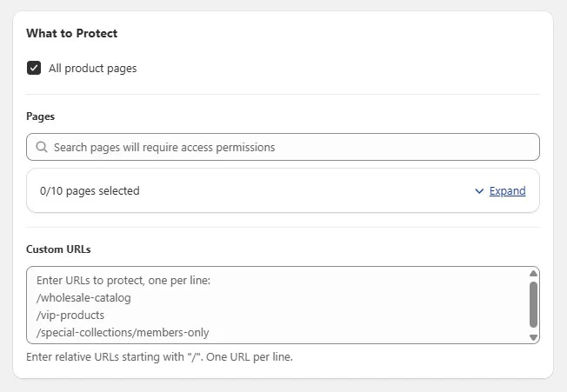Image resolution: width=567 pixels, height=392 pixels.
Task: Focus the Search pages input field
Action: 283,147
